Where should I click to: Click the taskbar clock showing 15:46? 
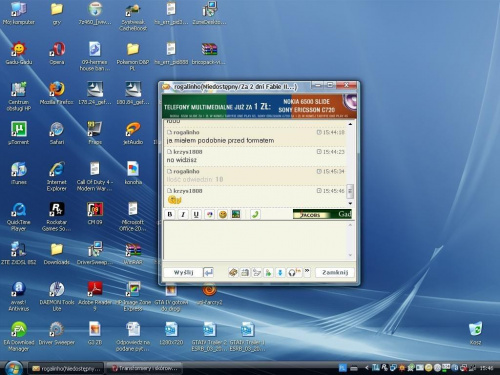[486, 368]
